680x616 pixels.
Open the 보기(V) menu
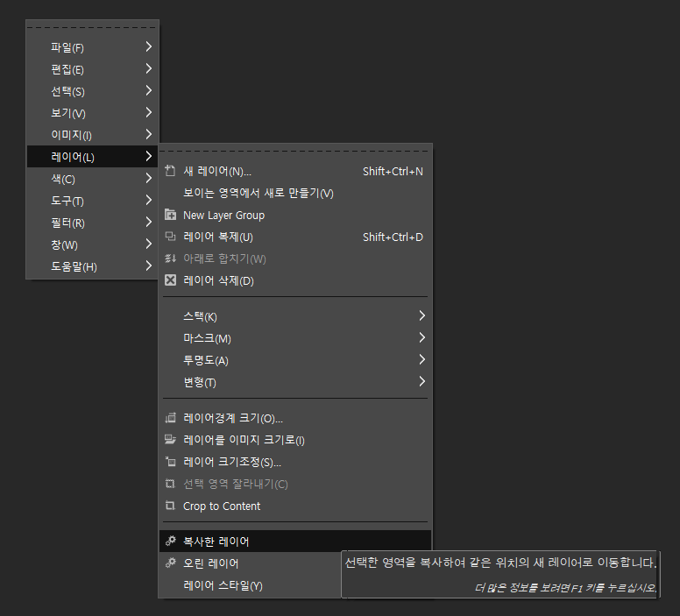click(x=92, y=113)
